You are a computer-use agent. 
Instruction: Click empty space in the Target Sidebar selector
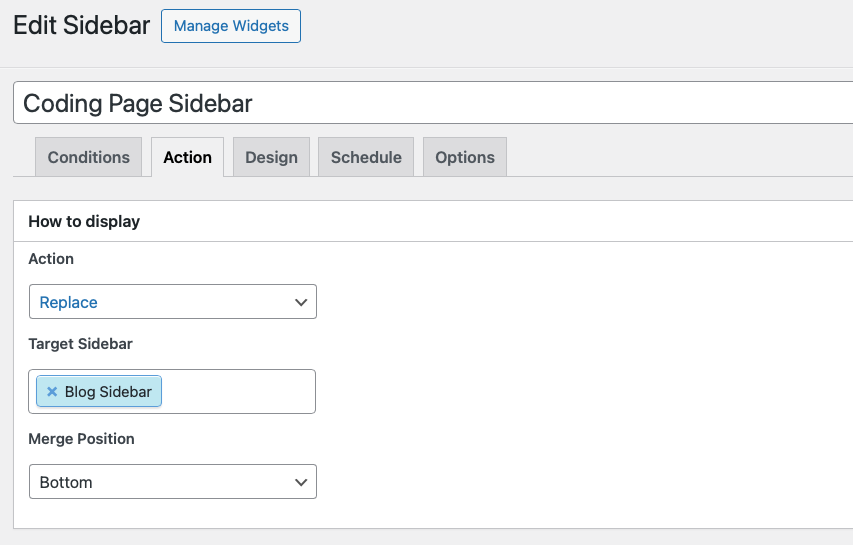[x=237, y=392]
